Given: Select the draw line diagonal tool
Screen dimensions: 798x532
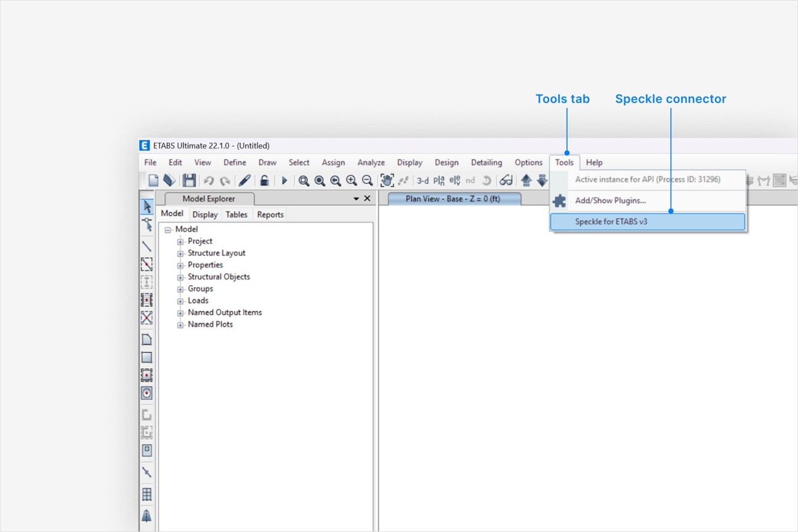Looking at the screenshot, I should [147, 246].
